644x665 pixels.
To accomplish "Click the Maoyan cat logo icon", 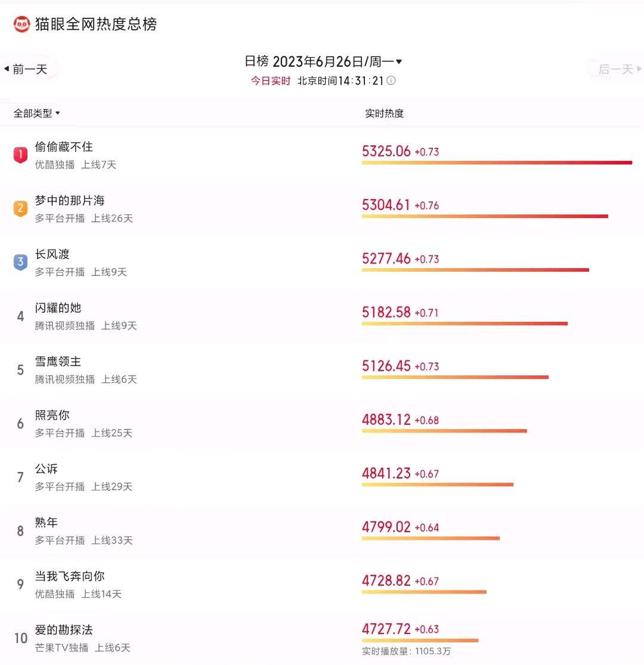I will pos(21,24).
